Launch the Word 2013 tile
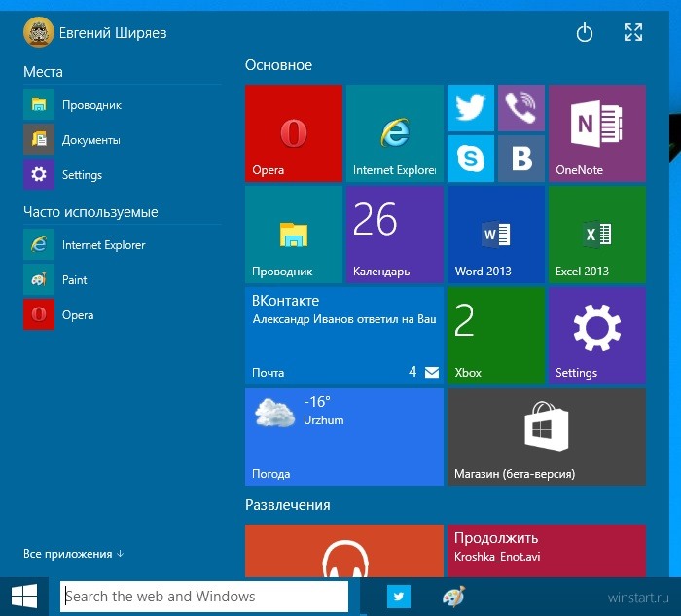The height and width of the screenshot is (616, 681). pyautogui.click(x=496, y=235)
